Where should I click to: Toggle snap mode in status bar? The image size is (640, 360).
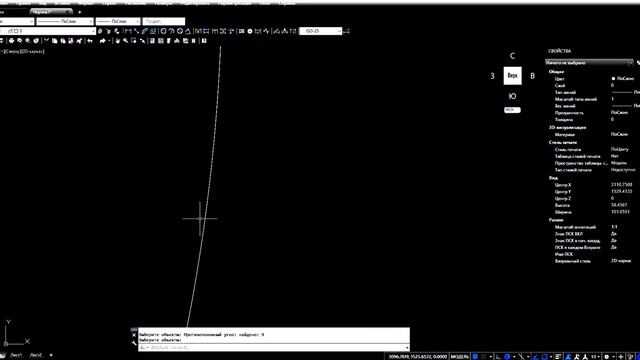[484, 356]
